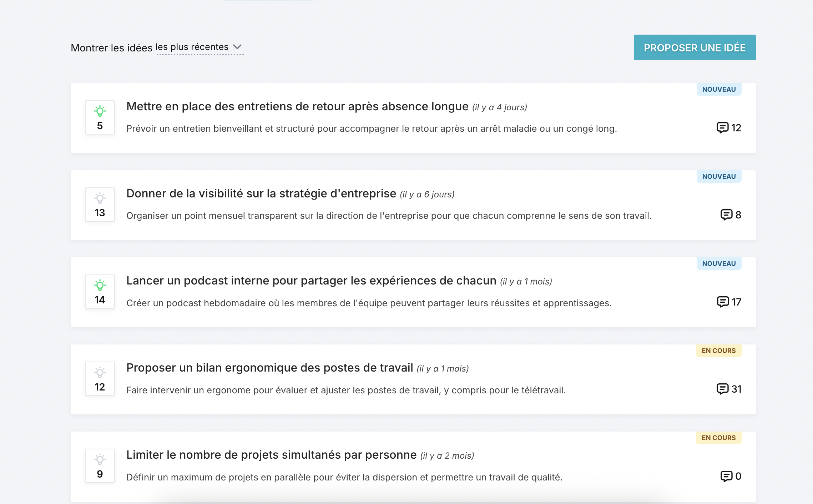Open idea 'Mettre en place des entretiens de retour'
The height and width of the screenshot is (504, 813).
[297, 106]
